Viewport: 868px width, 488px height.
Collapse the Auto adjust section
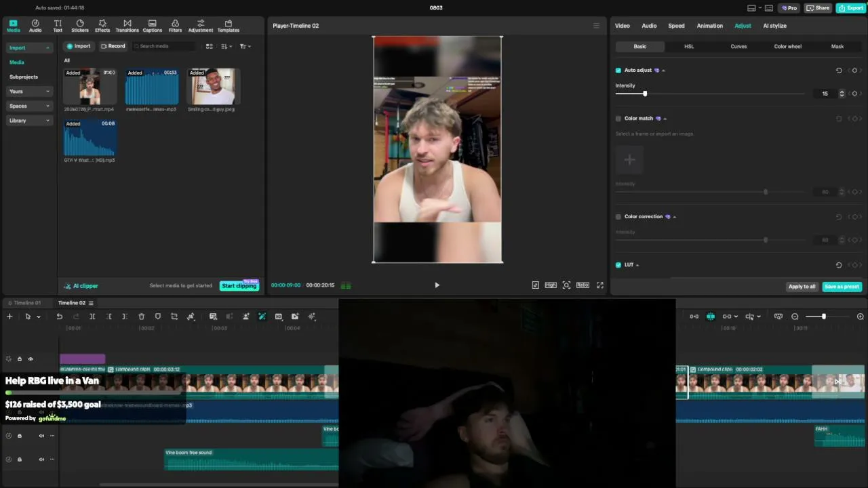tap(663, 70)
